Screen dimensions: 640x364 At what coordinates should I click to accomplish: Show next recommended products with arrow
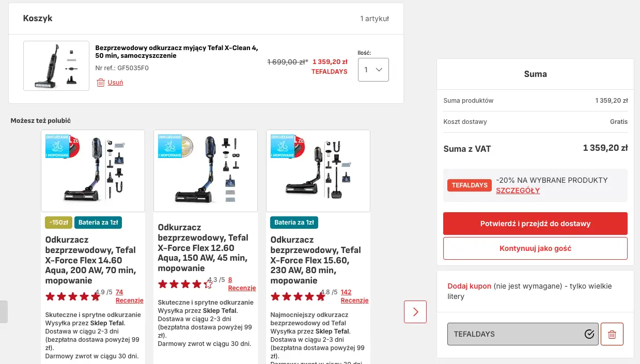pyautogui.click(x=415, y=312)
